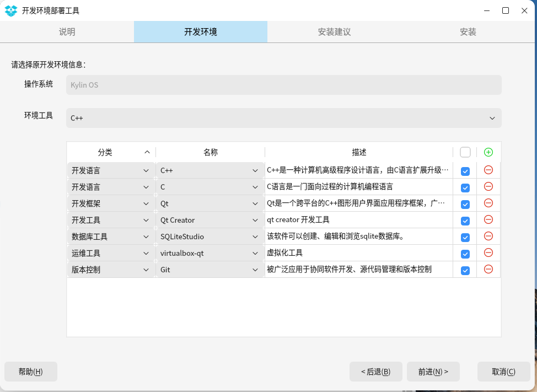Select the C++ description cell text
This screenshot has width=537, height=392.
(358, 170)
